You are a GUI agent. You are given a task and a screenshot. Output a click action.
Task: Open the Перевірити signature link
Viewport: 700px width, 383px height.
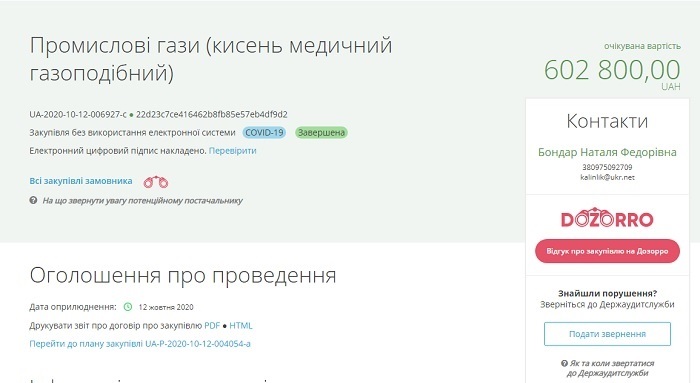click(233, 151)
